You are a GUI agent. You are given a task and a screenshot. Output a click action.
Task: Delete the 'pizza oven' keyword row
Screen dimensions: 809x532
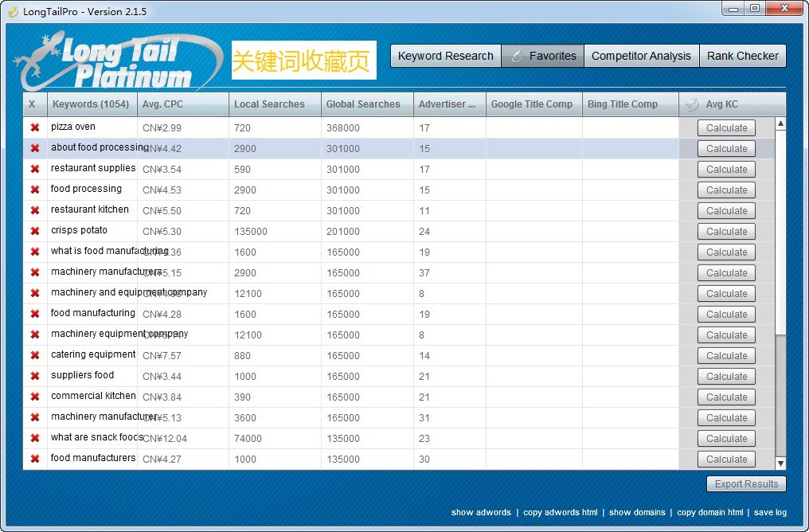click(x=35, y=127)
